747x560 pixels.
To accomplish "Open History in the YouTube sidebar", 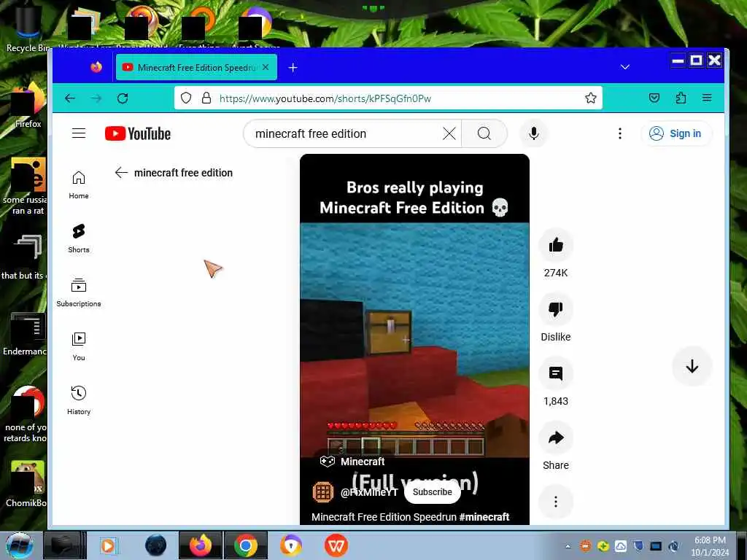I will (79, 400).
